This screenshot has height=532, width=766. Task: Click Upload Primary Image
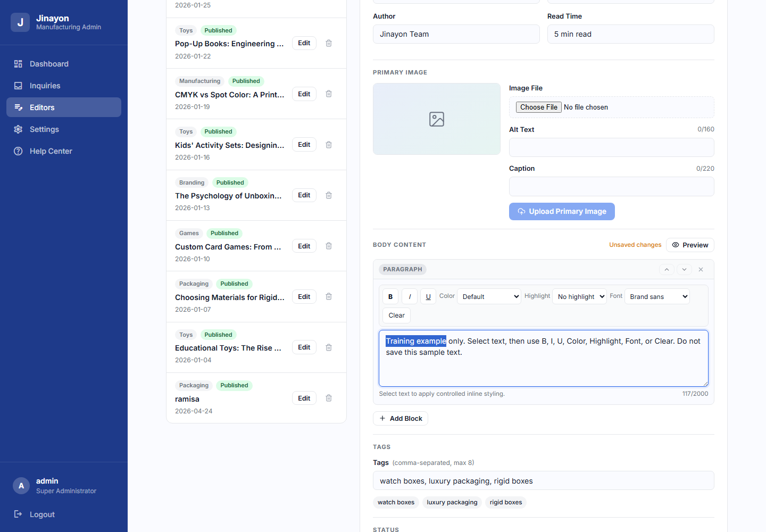coord(562,211)
